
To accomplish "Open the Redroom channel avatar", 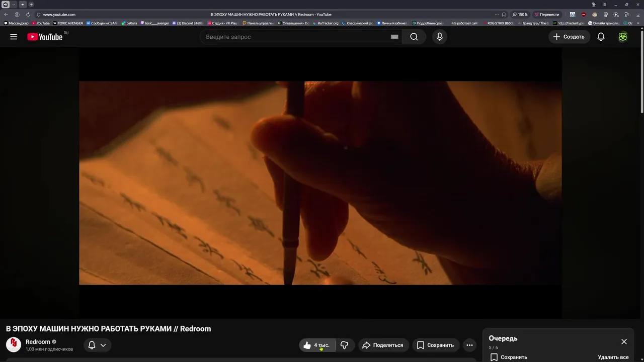I will coord(14,344).
